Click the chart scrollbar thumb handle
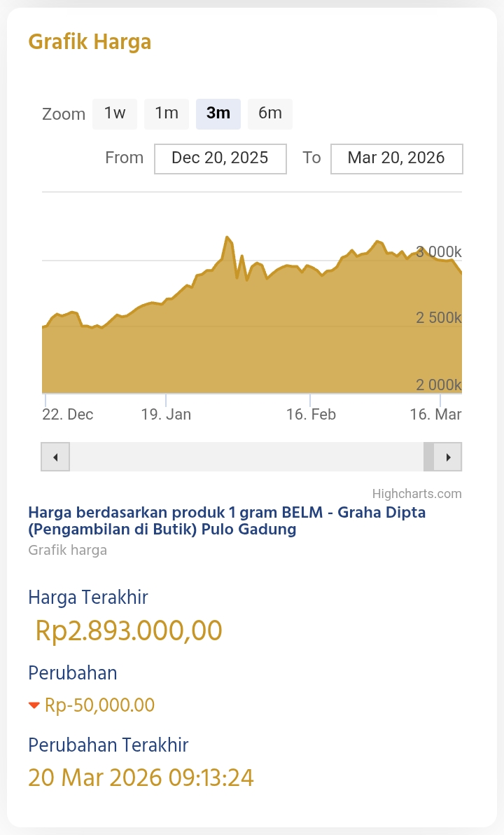Screen dimensions: 504x835 point(429,457)
